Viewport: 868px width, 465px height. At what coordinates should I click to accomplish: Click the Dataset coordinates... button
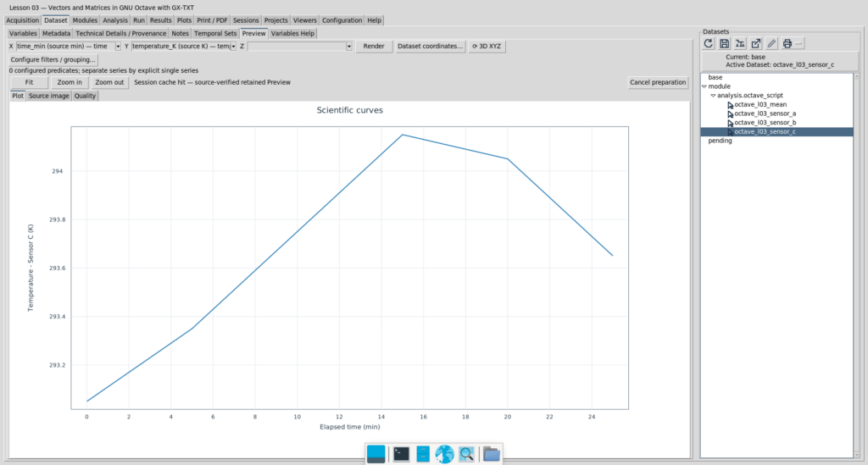coord(430,47)
